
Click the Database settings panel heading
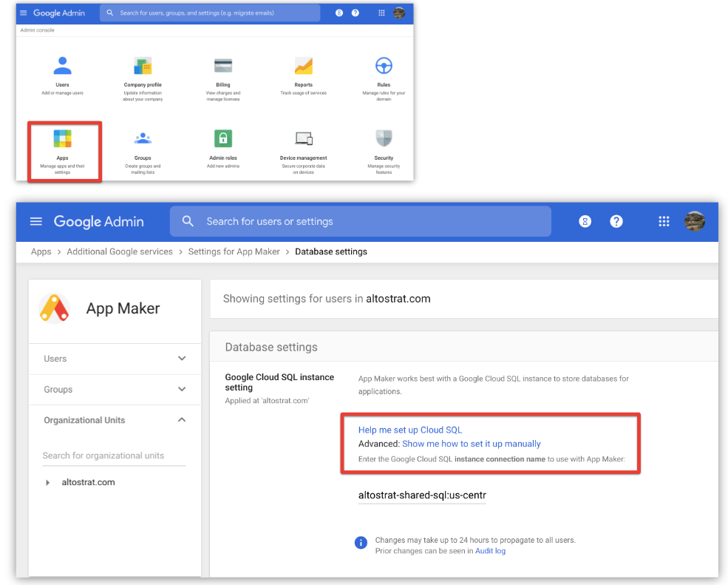click(271, 347)
